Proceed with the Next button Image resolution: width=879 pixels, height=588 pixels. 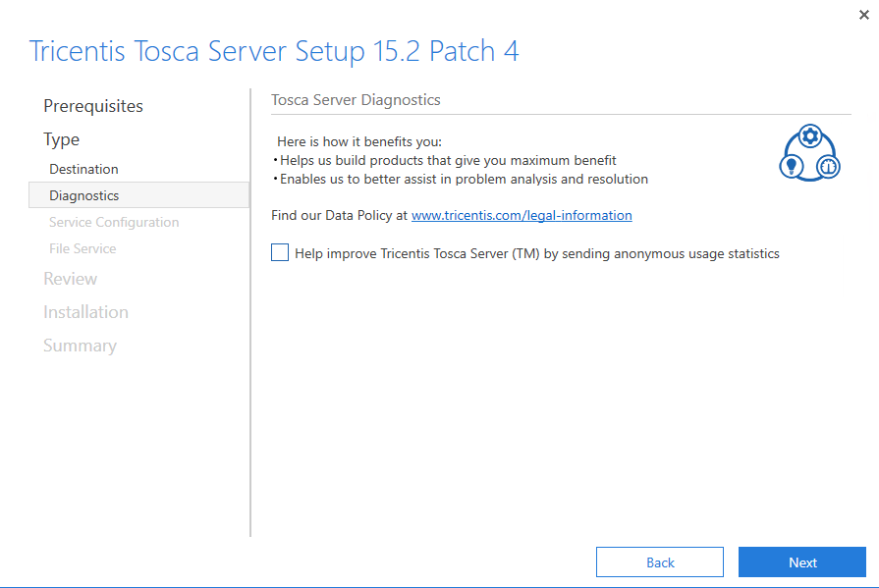point(801,562)
